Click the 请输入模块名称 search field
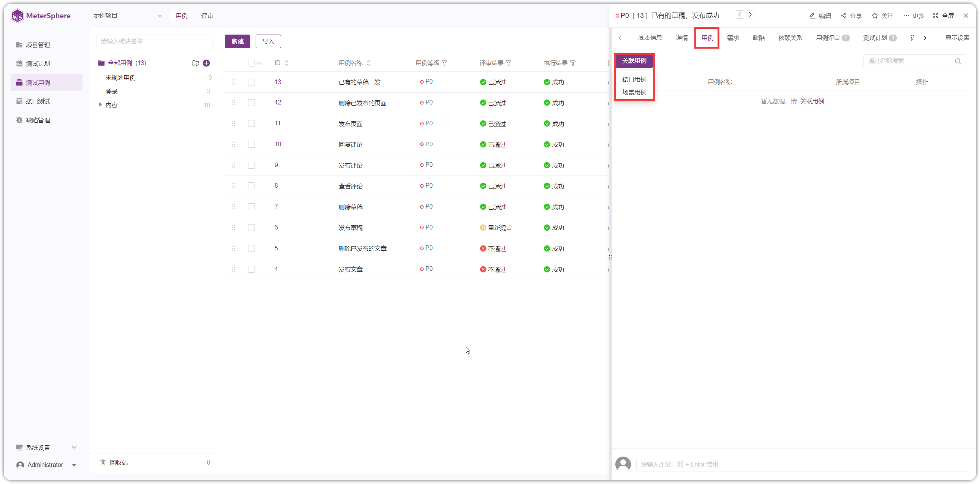This screenshot has width=980, height=484. [154, 41]
